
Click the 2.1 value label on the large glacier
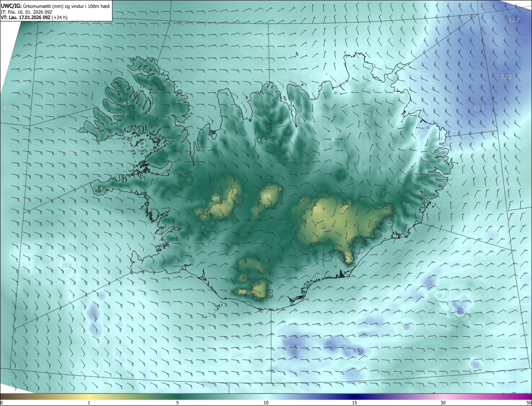[x=317, y=210]
